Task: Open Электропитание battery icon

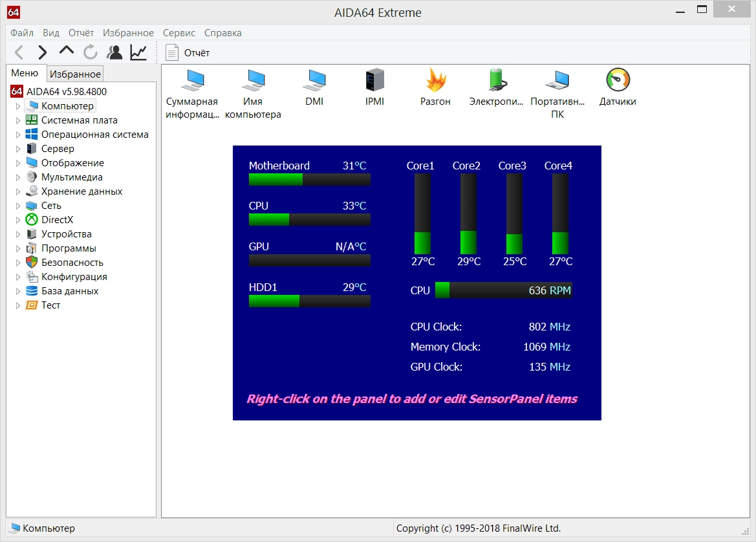Action: tap(497, 80)
